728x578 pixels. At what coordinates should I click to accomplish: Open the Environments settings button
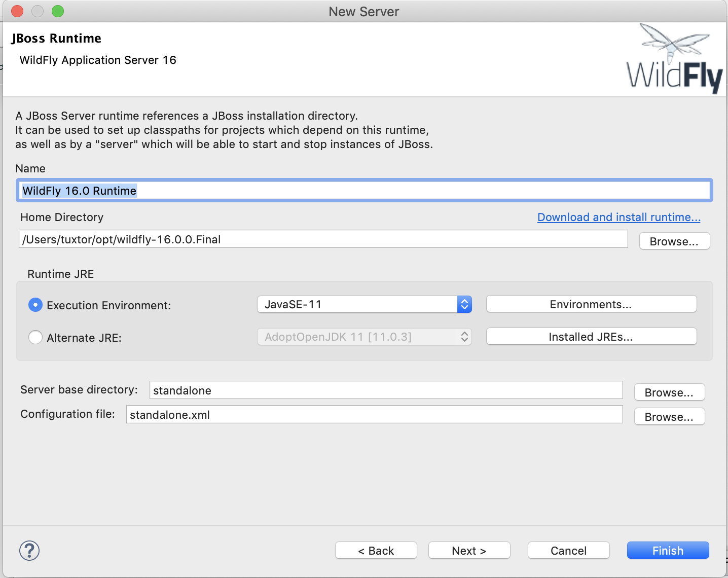coord(591,304)
